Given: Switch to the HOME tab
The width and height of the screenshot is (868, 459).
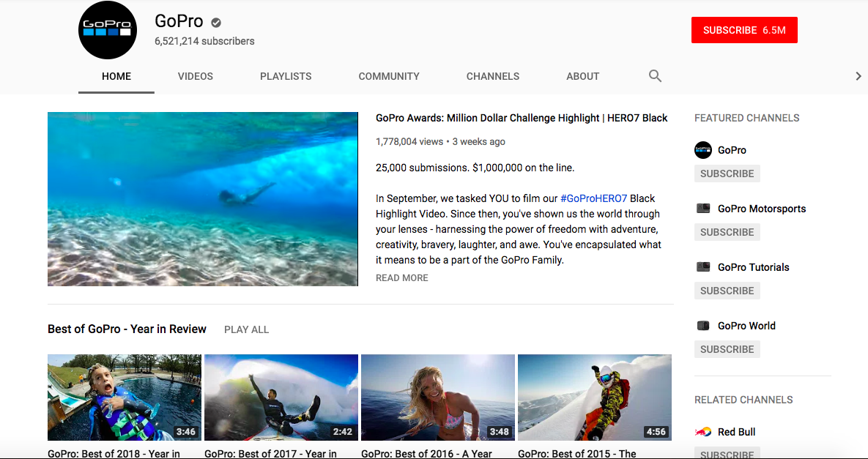Looking at the screenshot, I should pyautogui.click(x=116, y=76).
